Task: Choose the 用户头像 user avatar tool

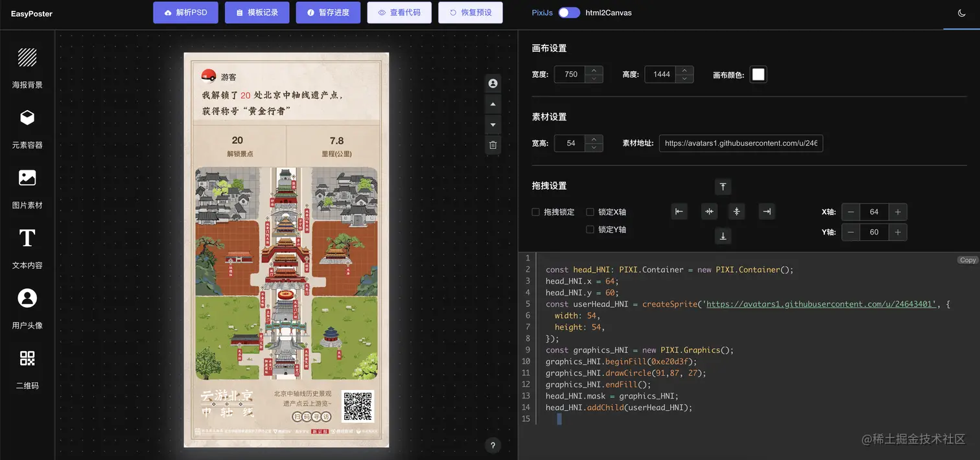Action: click(x=27, y=309)
